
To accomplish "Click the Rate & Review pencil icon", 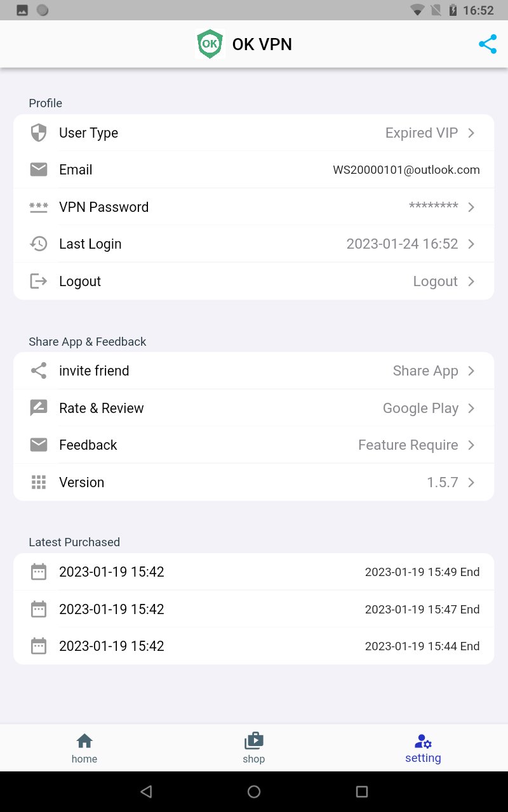I will click(38, 408).
